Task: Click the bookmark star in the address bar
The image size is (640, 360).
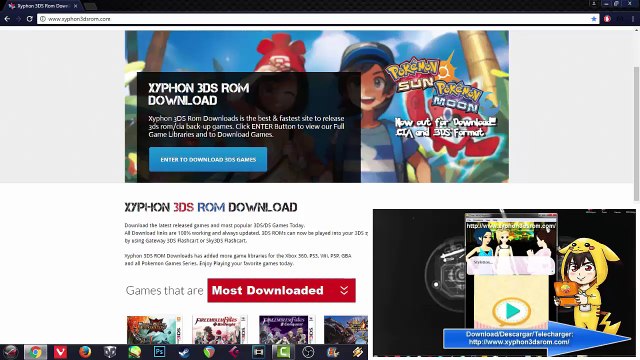Action: point(594,19)
